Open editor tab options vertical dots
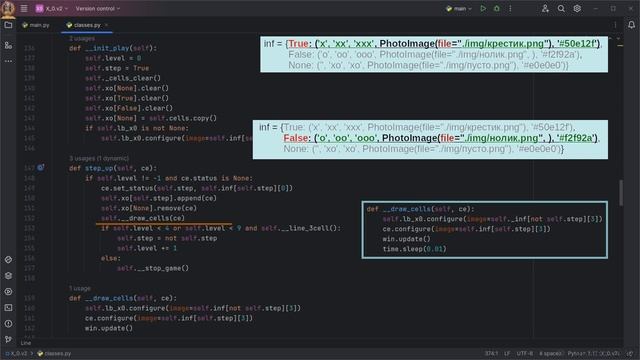 615,25
